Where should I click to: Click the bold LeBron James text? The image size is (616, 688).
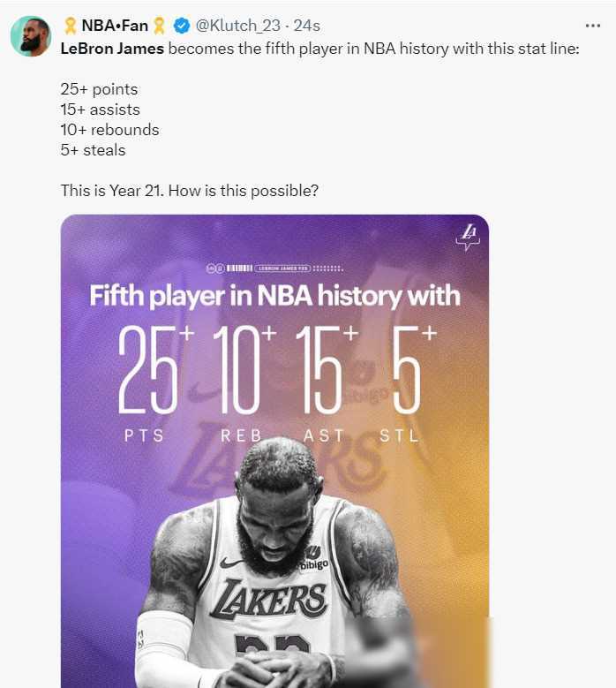click(x=112, y=49)
